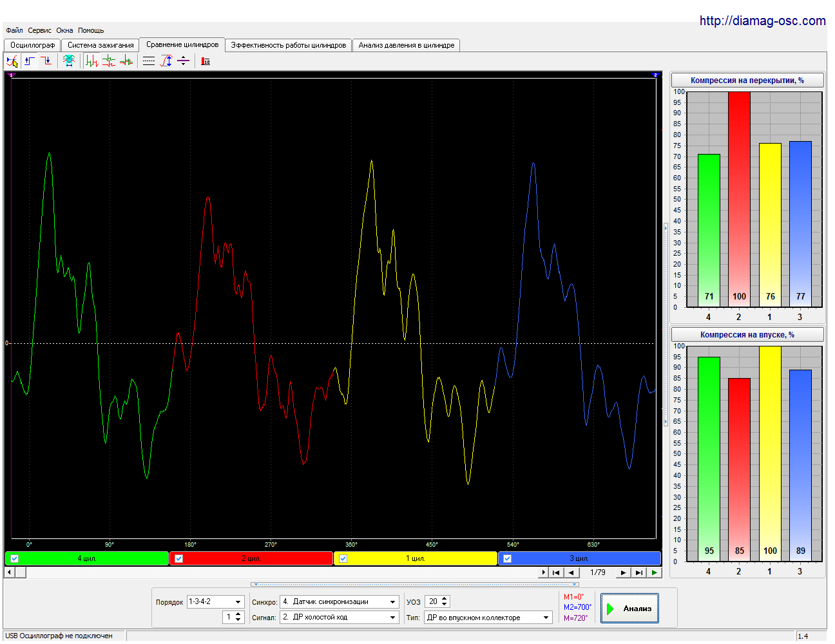Viewport: 835px width, 644px height.
Task: Toggle the 3 цил. checkbox
Action: [x=508, y=558]
